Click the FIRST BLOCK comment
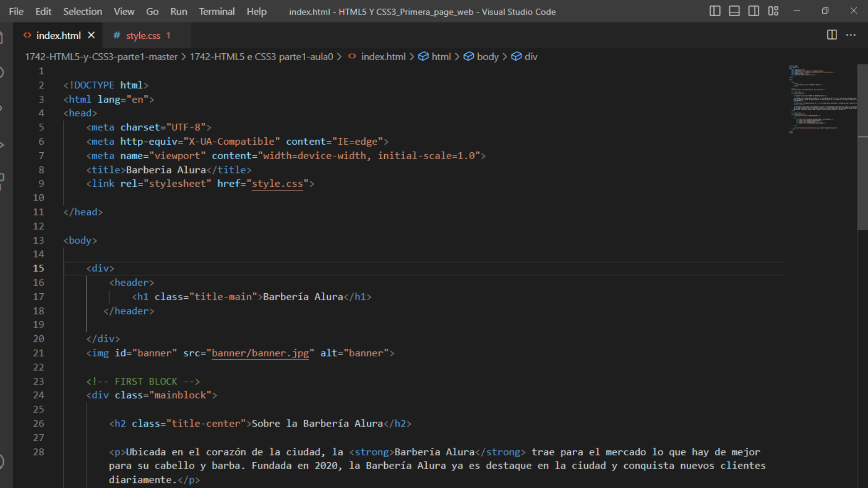 143,381
